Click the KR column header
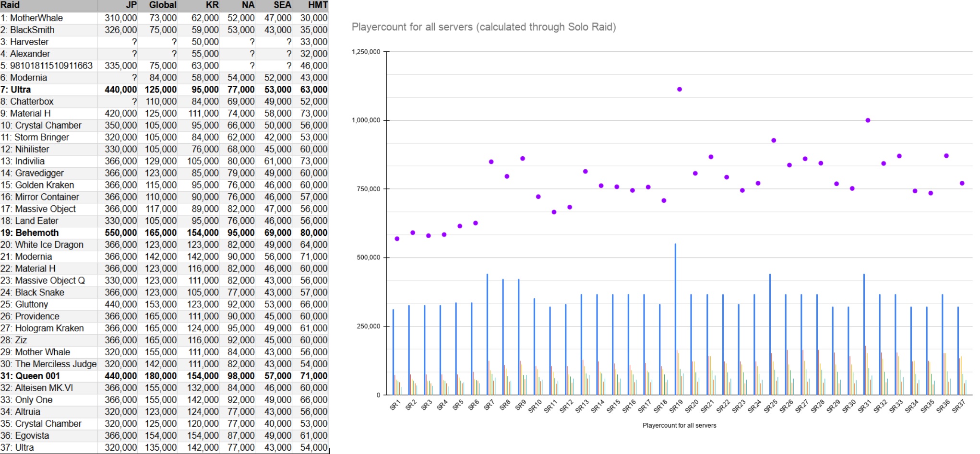The image size is (980, 454). click(x=212, y=5)
